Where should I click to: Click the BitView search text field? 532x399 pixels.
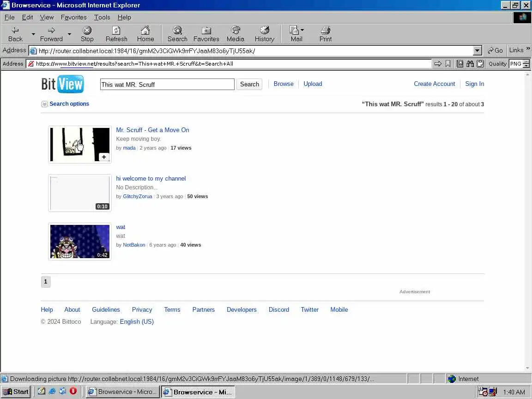tap(167, 84)
